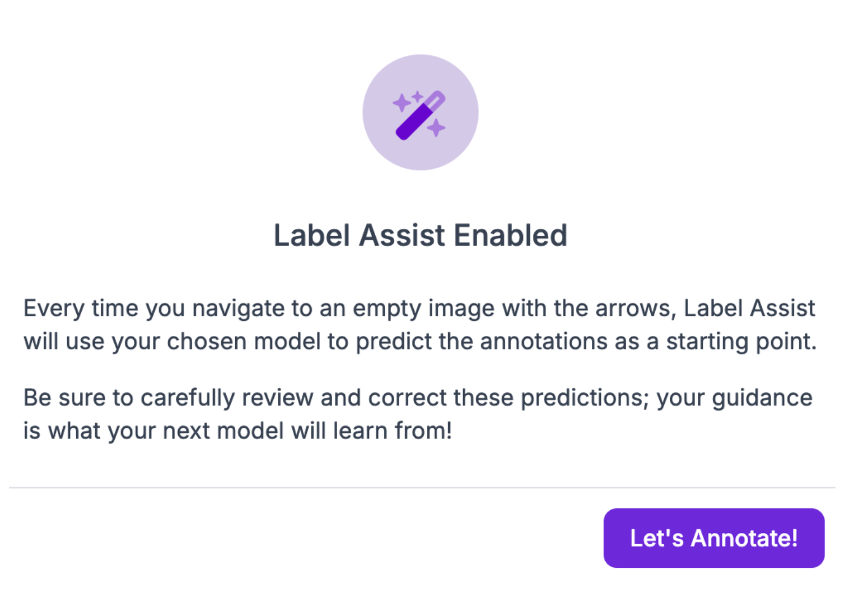Click the small sparkle above the wand
868x598 pixels.
[417, 96]
